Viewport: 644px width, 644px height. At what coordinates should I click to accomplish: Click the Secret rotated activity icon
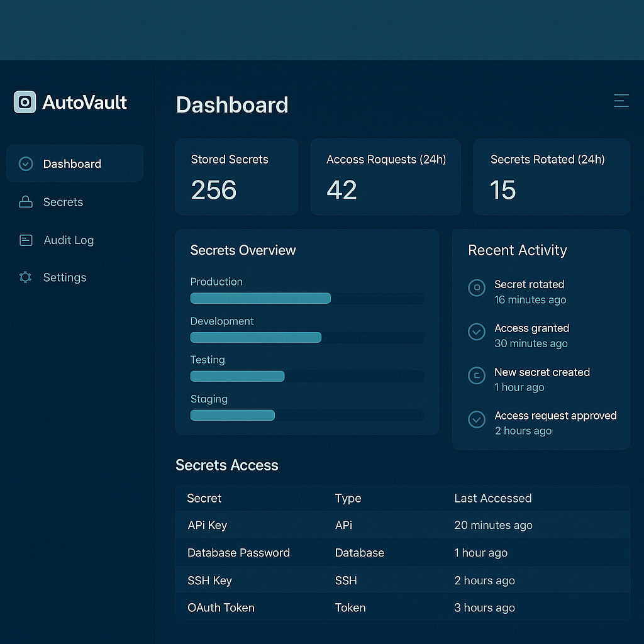click(x=477, y=288)
